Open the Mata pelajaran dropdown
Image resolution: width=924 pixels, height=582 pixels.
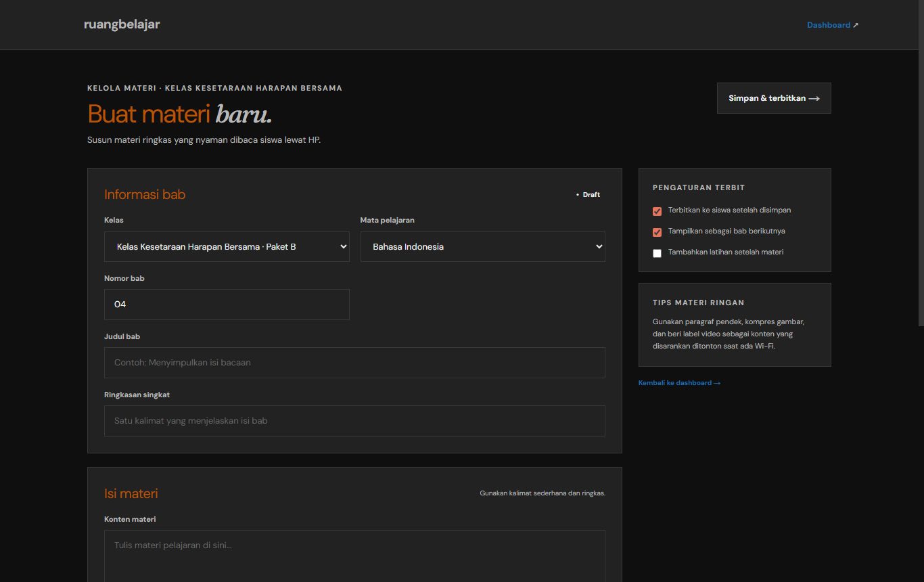pyautogui.click(x=482, y=247)
